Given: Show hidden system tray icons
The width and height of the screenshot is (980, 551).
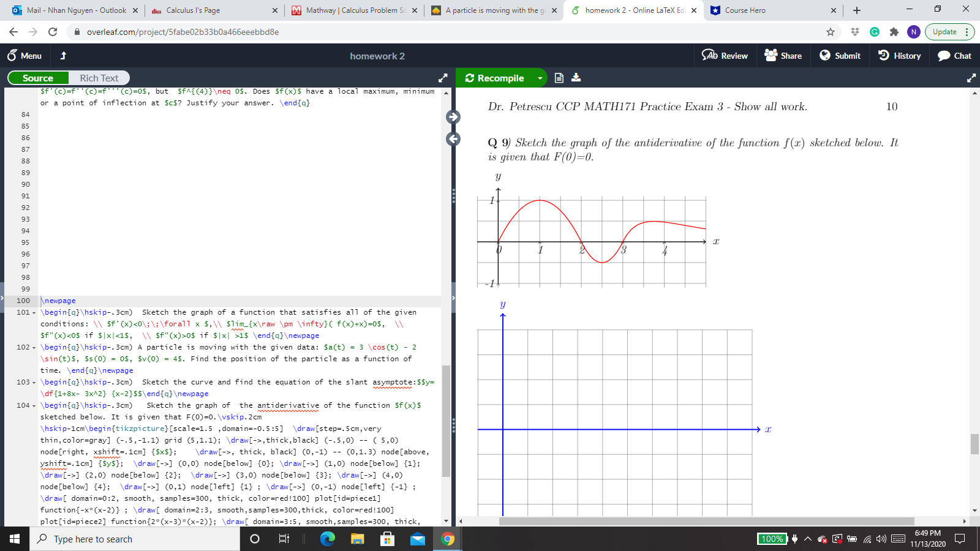Looking at the screenshot, I should click(x=807, y=539).
